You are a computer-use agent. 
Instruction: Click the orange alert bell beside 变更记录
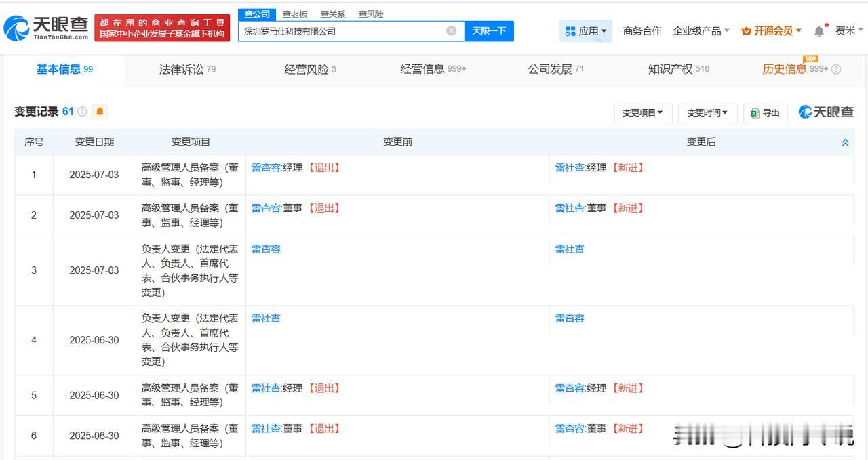click(x=100, y=111)
